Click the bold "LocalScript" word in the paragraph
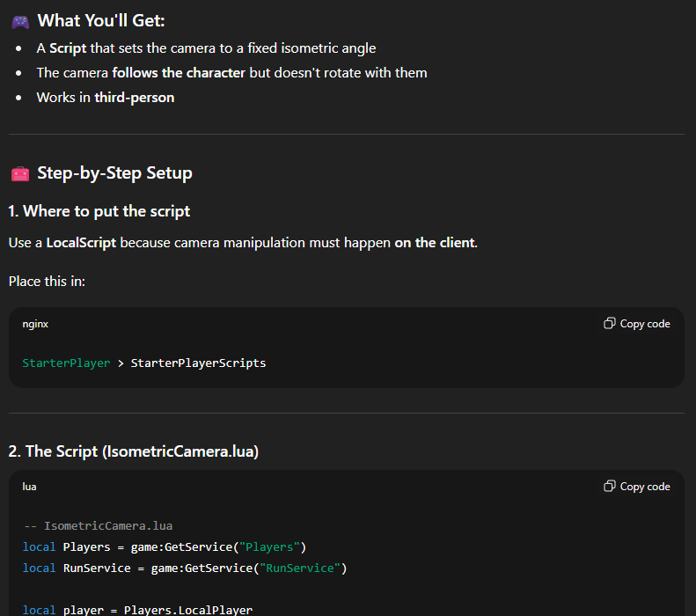The width and height of the screenshot is (696, 616). pos(81,243)
